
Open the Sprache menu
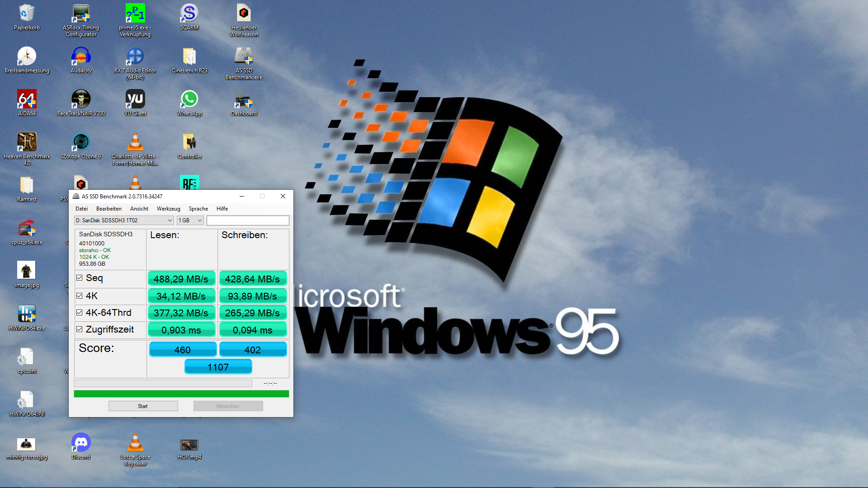[x=198, y=209]
